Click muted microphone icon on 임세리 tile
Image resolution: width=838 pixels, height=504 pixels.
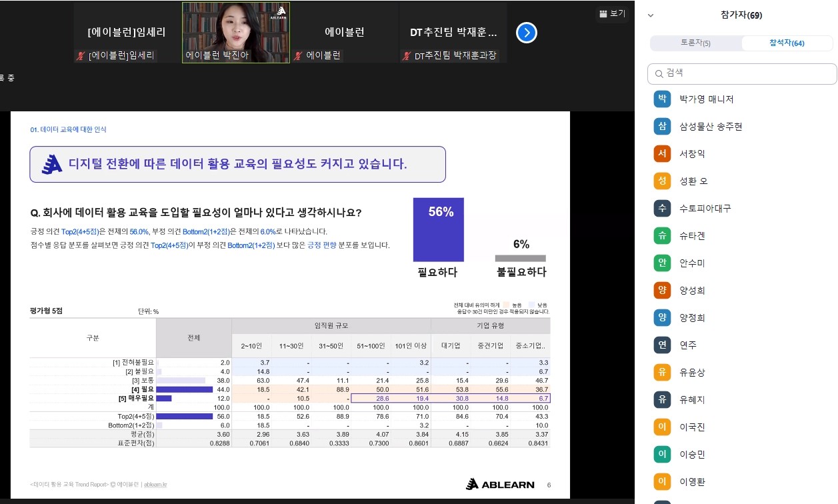[81, 56]
